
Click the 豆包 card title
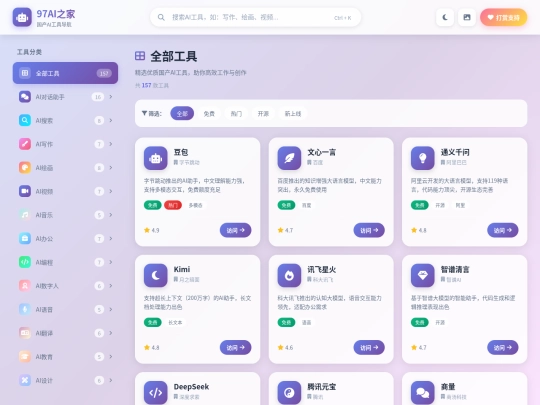[181, 152]
